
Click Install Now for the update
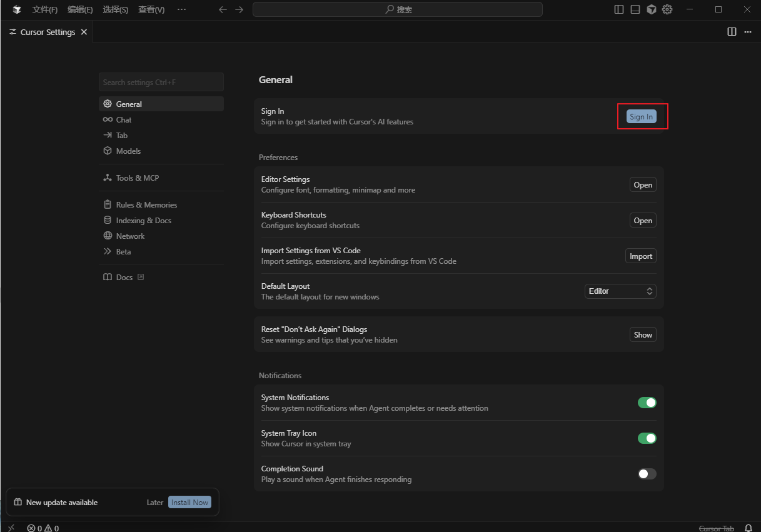(190, 502)
